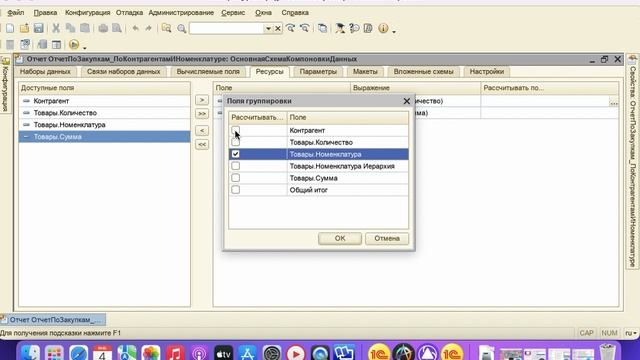640x360 pixels.
Task: Switch to the Связи наборов данных tab
Action: pyautogui.click(x=123, y=71)
